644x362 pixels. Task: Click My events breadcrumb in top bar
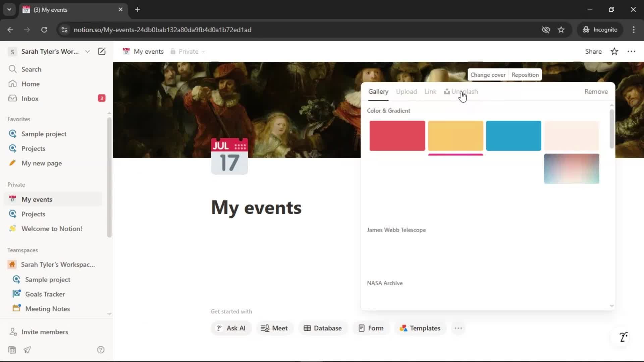pos(144,51)
